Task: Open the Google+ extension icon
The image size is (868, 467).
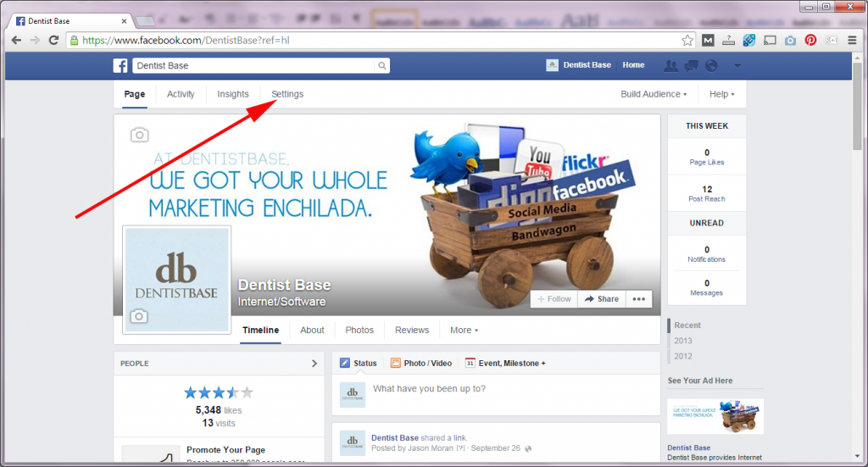Action: (x=831, y=41)
